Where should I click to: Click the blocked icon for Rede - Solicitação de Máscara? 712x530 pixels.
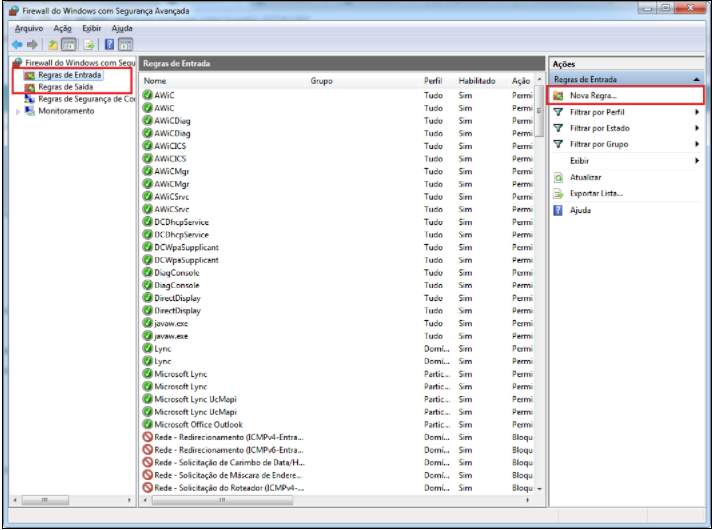pos(148,475)
